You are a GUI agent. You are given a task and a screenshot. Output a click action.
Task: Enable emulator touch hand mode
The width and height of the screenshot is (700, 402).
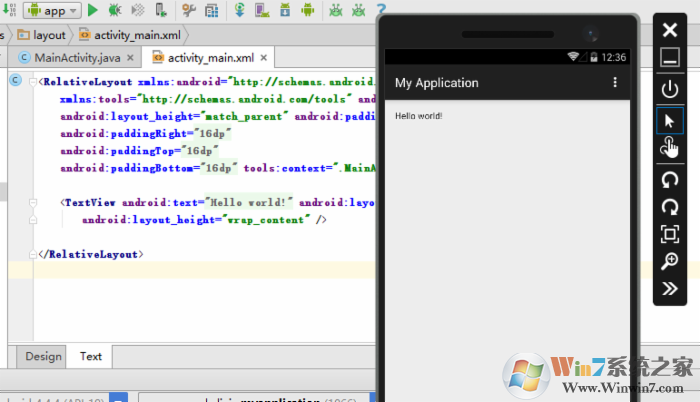click(670, 149)
